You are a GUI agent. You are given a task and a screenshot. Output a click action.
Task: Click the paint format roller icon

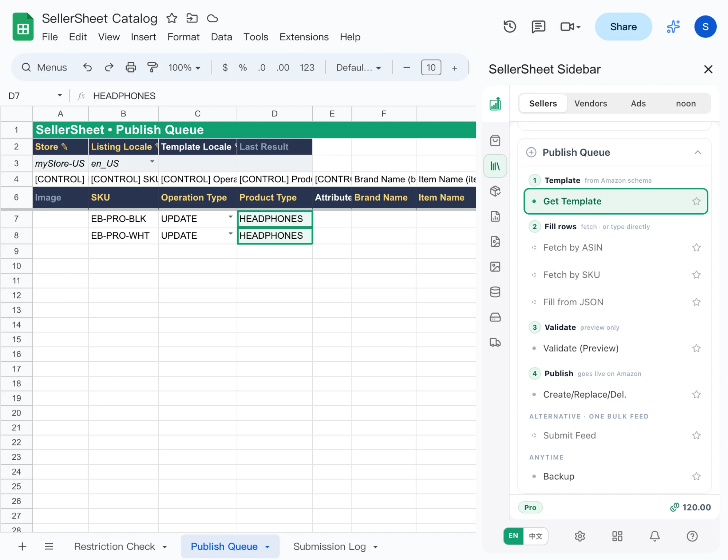point(153,67)
